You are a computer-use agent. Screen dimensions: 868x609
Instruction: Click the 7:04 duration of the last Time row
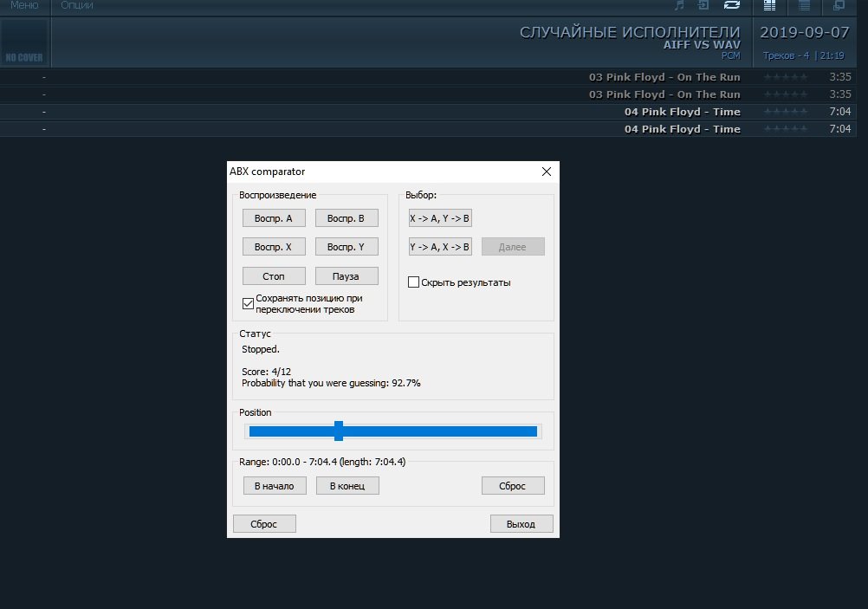839,129
